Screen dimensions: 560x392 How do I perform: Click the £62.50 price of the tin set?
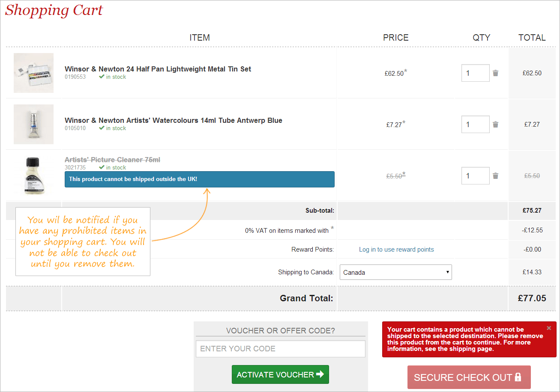pos(394,74)
